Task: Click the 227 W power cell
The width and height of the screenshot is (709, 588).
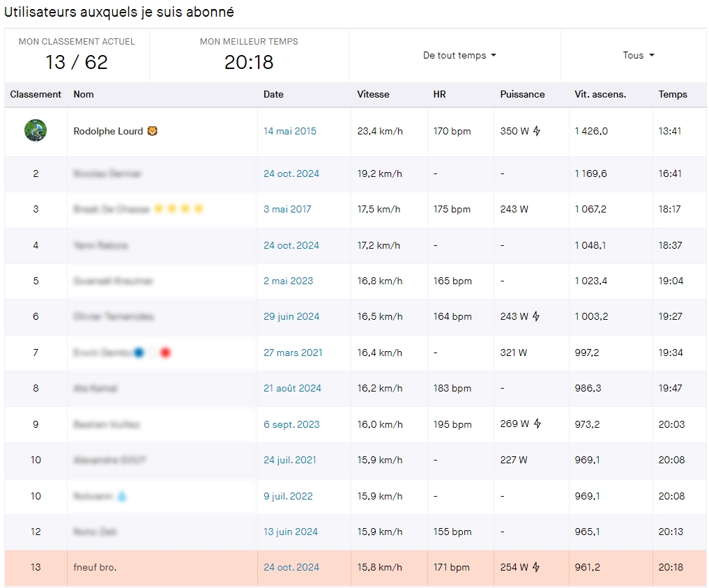Action: click(514, 460)
